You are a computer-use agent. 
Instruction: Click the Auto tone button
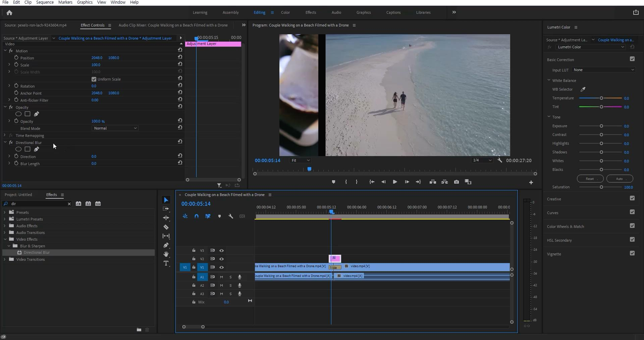coord(620,179)
